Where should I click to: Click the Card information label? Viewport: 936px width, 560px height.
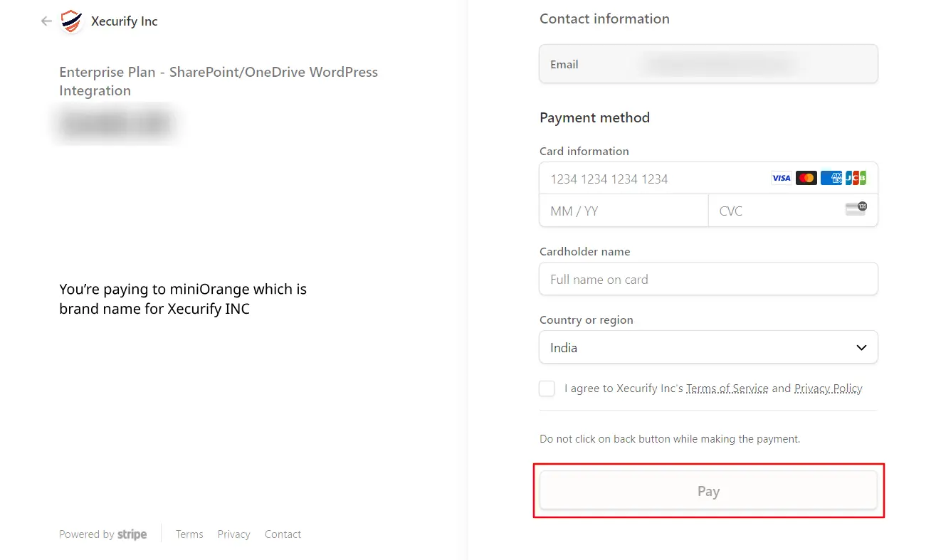point(584,151)
